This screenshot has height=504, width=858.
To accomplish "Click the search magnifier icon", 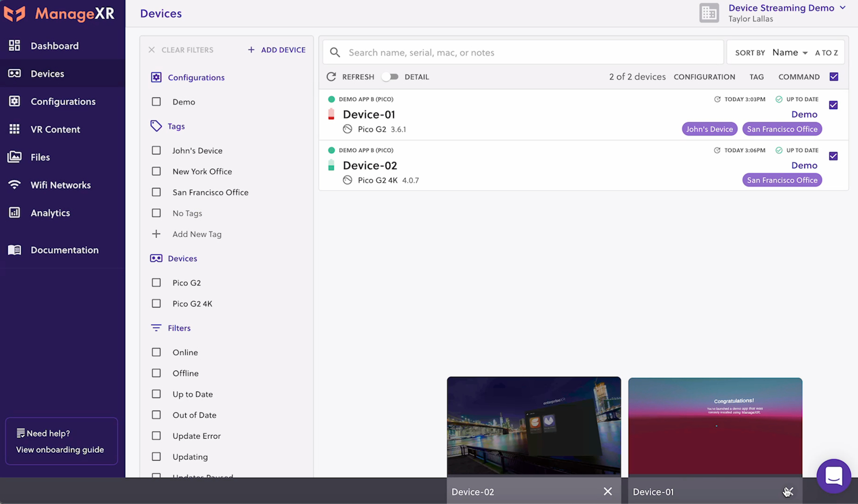I will pyautogui.click(x=335, y=52).
